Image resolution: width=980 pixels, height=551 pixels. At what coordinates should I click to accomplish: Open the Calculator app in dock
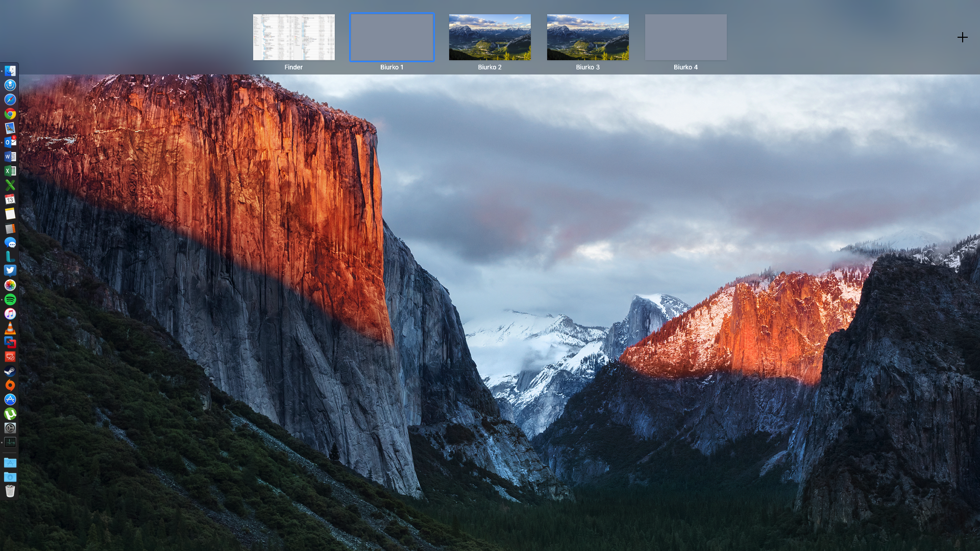click(10, 228)
